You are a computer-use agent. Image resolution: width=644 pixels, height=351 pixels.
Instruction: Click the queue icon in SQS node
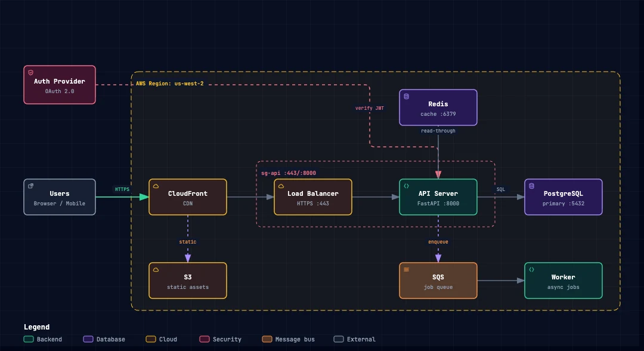[x=407, y=270]
